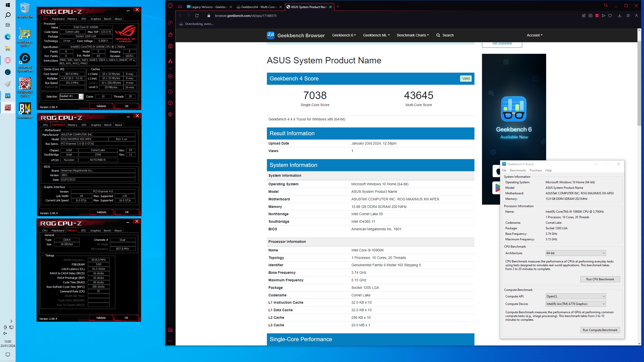The height and width of the screenshot is (362, 644).
Task: Open File menu in Geekbench 4 Tryout
Action: pyautogui.click(x=504, y=170)
